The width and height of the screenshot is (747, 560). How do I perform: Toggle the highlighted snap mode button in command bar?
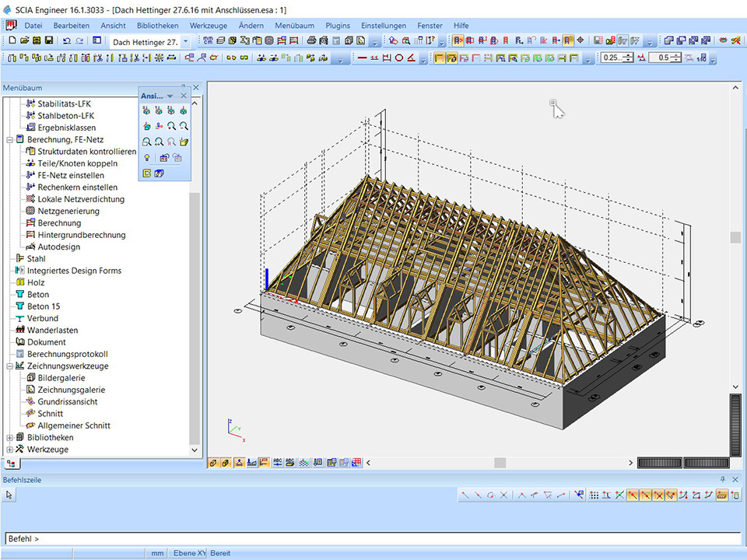click(633, 495)
